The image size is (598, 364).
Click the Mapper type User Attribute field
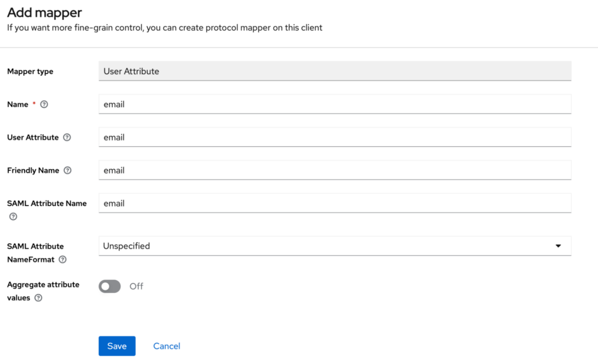335,71
